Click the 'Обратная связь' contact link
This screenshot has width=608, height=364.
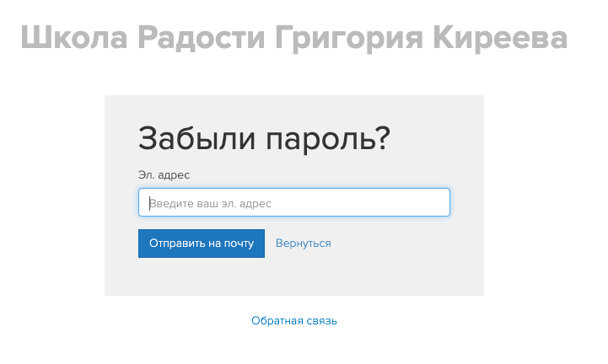(x=293, y=321)
